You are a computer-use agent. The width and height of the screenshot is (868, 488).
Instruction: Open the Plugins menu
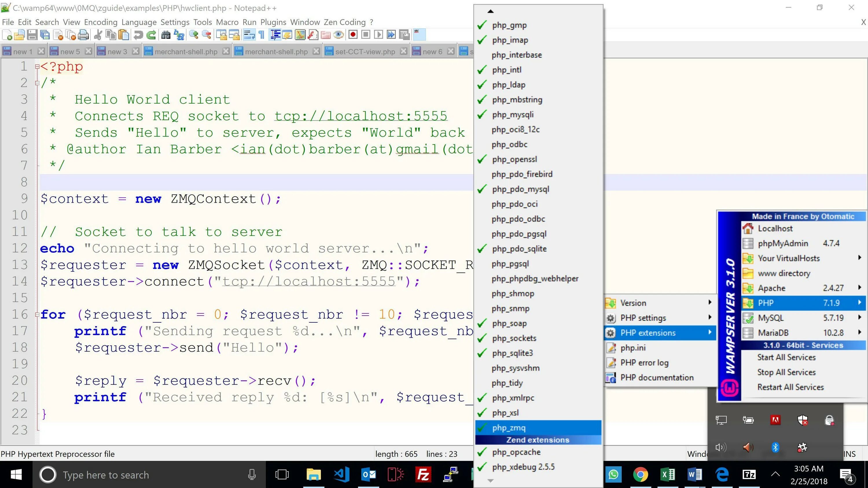click(273, 22)
